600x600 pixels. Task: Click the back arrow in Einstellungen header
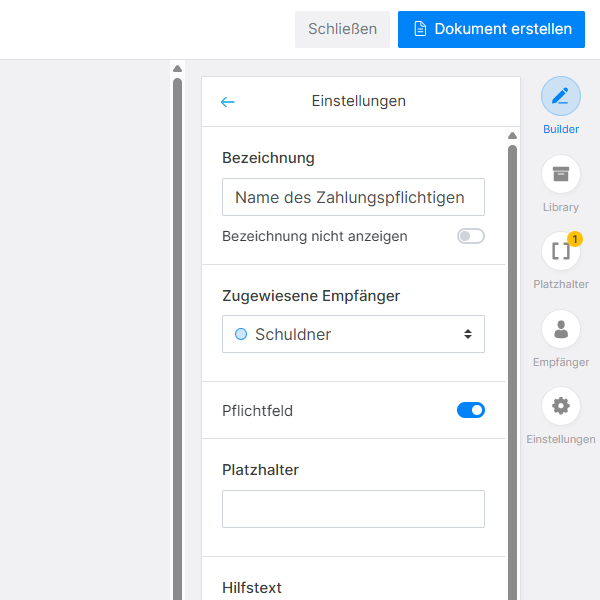227,102
